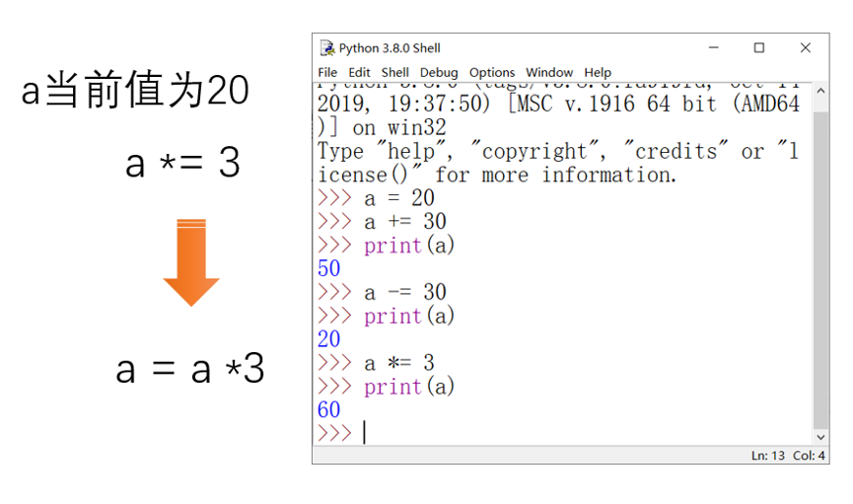Viewport: 853px width, 504px height.
Task: Open the Debug menu
Action: pos(439,72)
